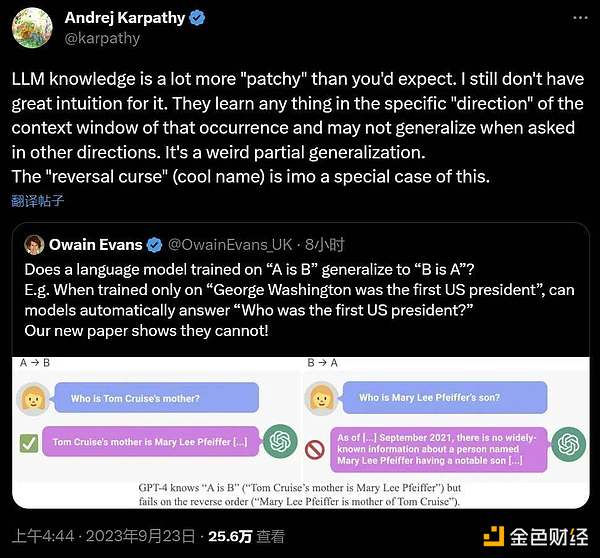Open Owain Evans' small profile avatar
Screen dimensions: 600x558
click(x=34, y=245)
